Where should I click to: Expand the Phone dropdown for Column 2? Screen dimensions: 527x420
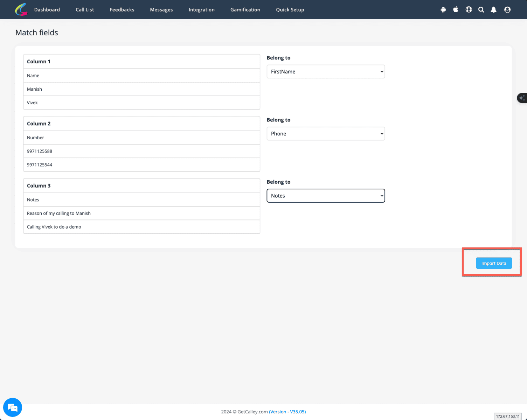point(326,134)
